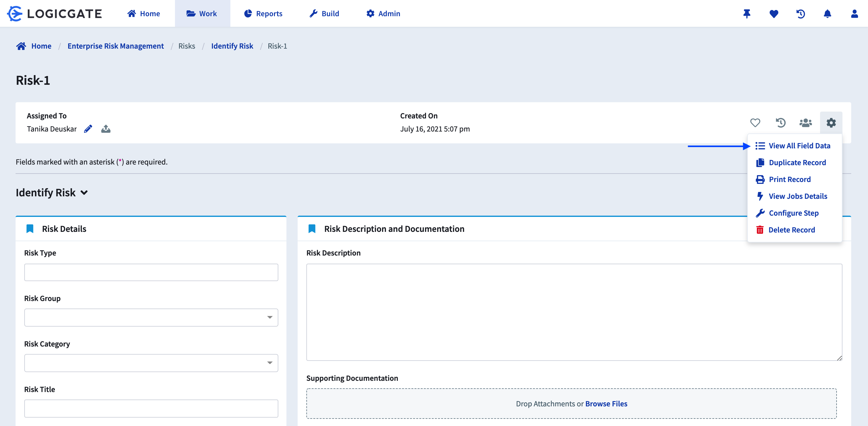Screen dimensions: 868x426
Task: Open the user profile icon
Action: (854, 13)
